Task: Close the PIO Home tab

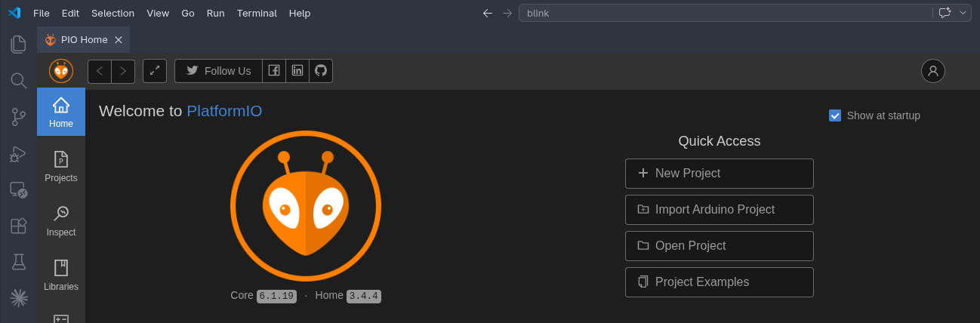Action: click(x=119, y=40)
